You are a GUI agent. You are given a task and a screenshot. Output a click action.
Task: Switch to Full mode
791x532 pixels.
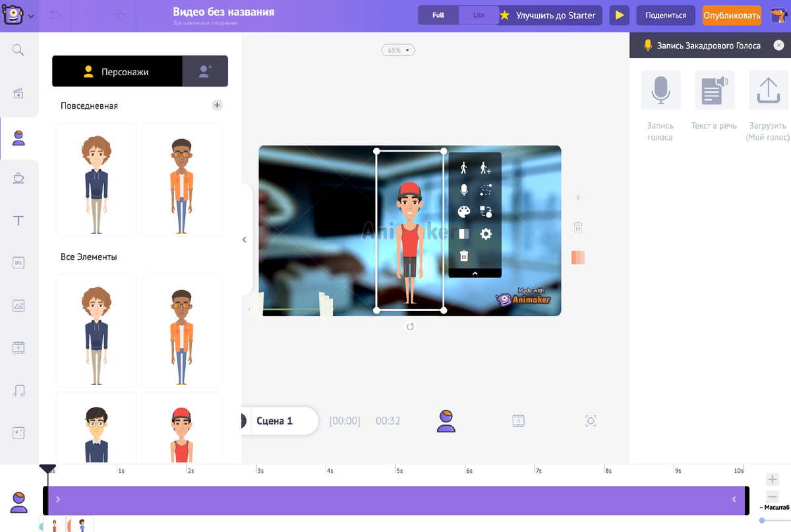click(438, 15)
